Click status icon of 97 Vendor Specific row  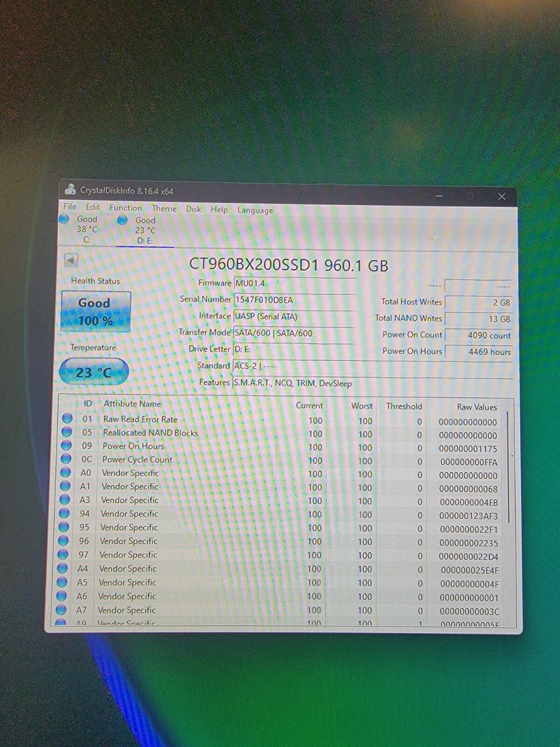click(63, 554)
